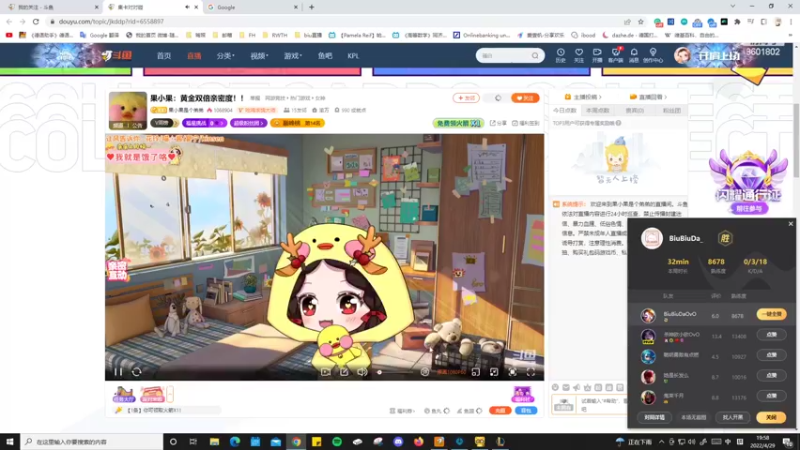Switch to 本周贡献 tab in rank panel
The height and width of the screenshot is (450, 800).
click(x=597, y=110)
